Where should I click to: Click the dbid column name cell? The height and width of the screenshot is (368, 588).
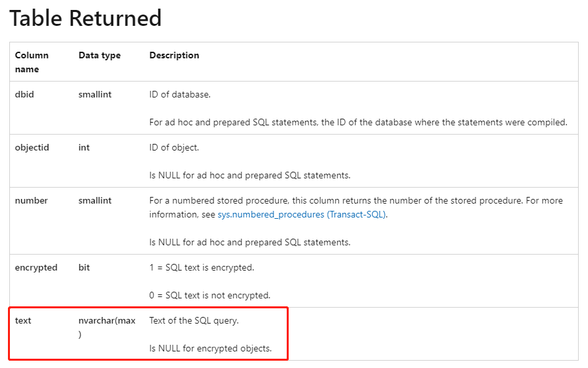pyautogui.click(x=24, y=95)
